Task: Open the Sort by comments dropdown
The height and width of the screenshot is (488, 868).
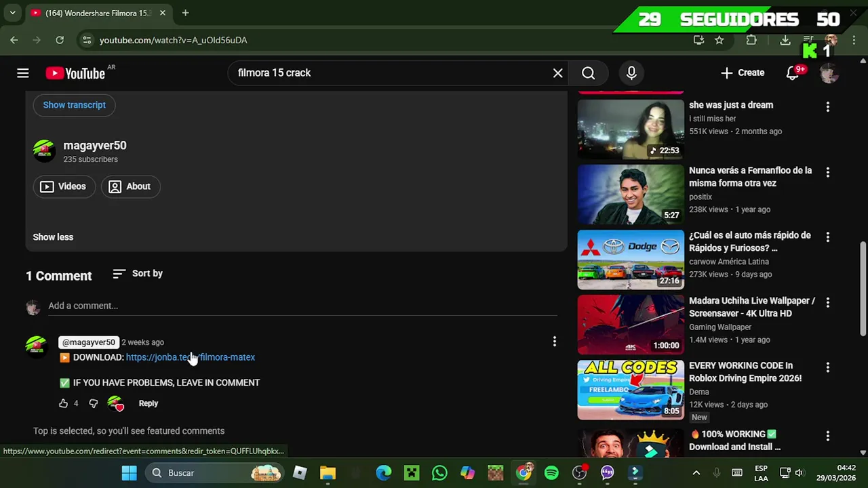Action: (138, 273)
